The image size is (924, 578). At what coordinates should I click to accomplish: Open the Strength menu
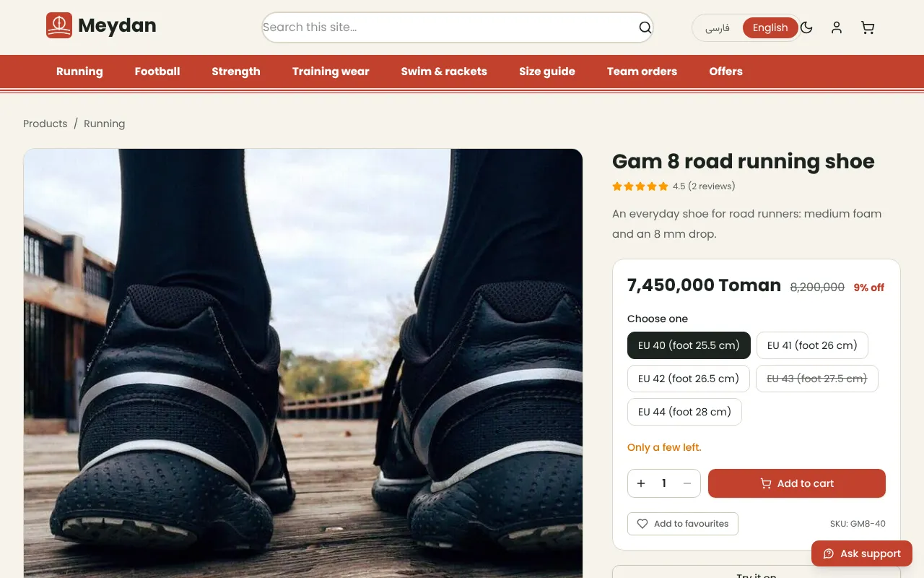(x=236, y=72)
